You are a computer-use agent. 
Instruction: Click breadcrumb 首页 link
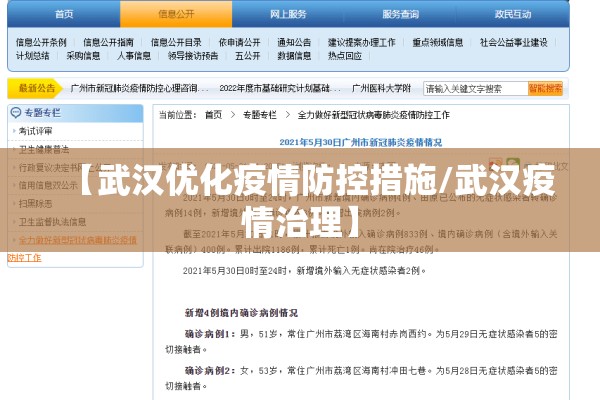(213, 115)
